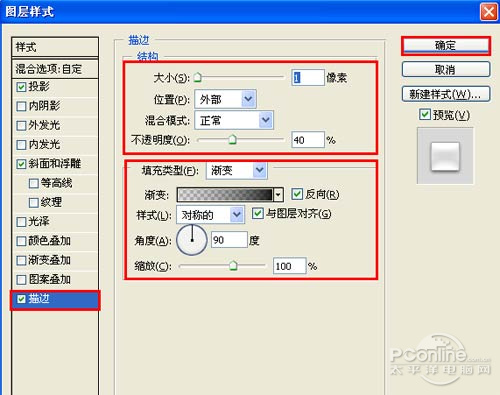The image size is (500, 395).
Task: Open the 混合模式 blend mode dropdown
Action: coord(234,120)
